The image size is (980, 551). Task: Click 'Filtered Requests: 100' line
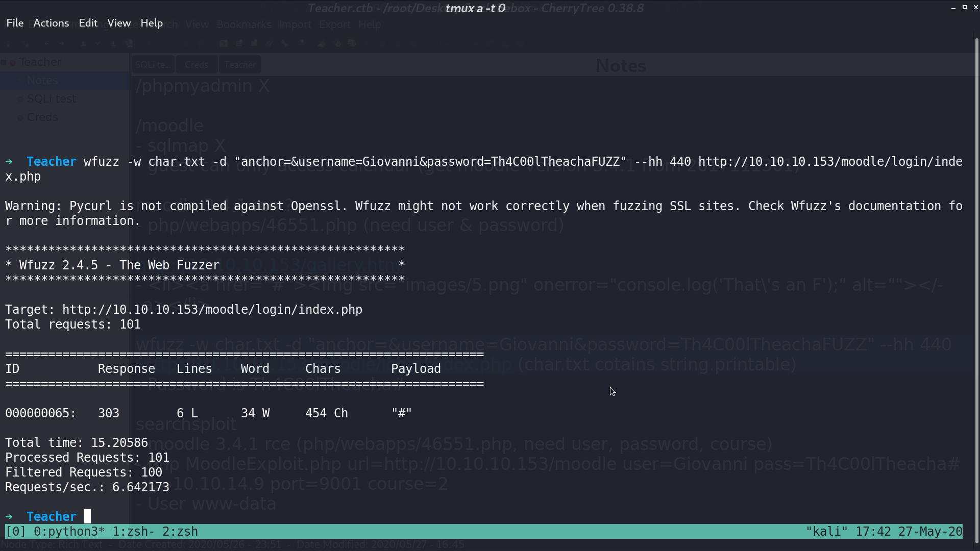(84, 472)
